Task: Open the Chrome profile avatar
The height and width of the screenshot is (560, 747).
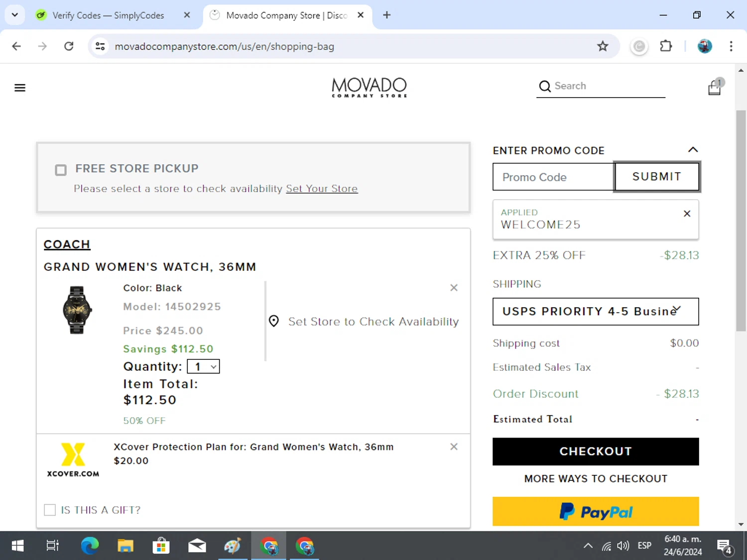Action: point(705,46)
